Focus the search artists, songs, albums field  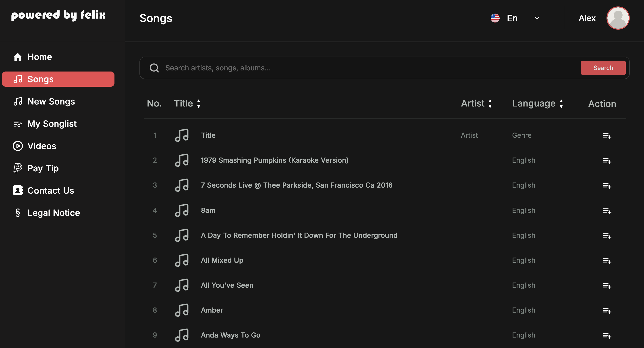(x=370, y=68)
